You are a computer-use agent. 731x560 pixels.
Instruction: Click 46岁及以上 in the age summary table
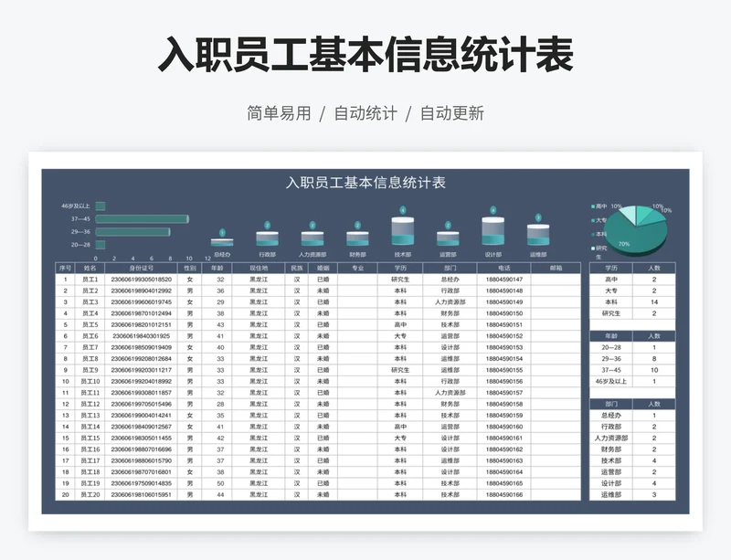pos(611,382)
